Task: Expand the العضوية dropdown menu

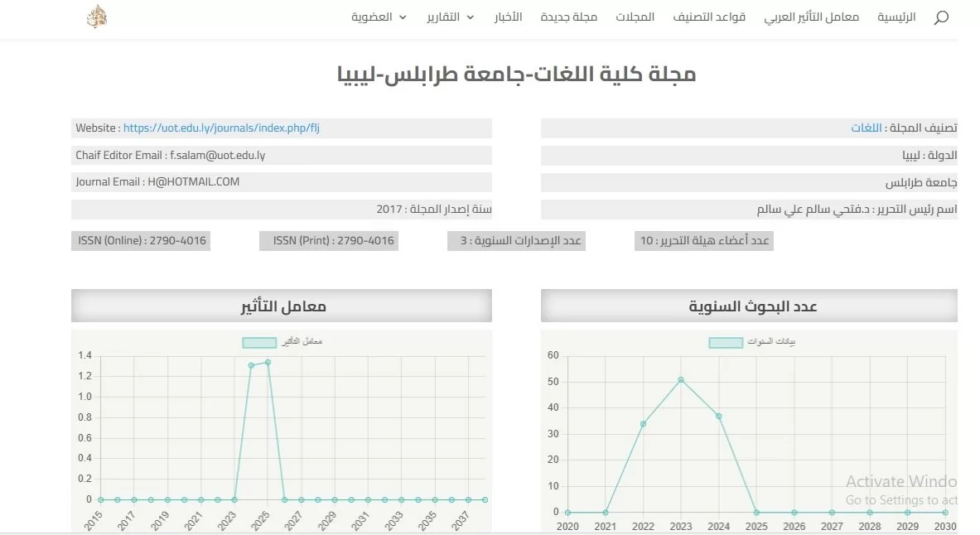Action: tap(379, 17)
